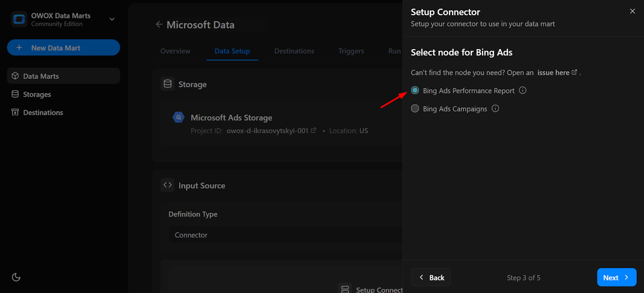
Task: Click the Microsoft Ads Storage hexagon icon
Action: 178,118
